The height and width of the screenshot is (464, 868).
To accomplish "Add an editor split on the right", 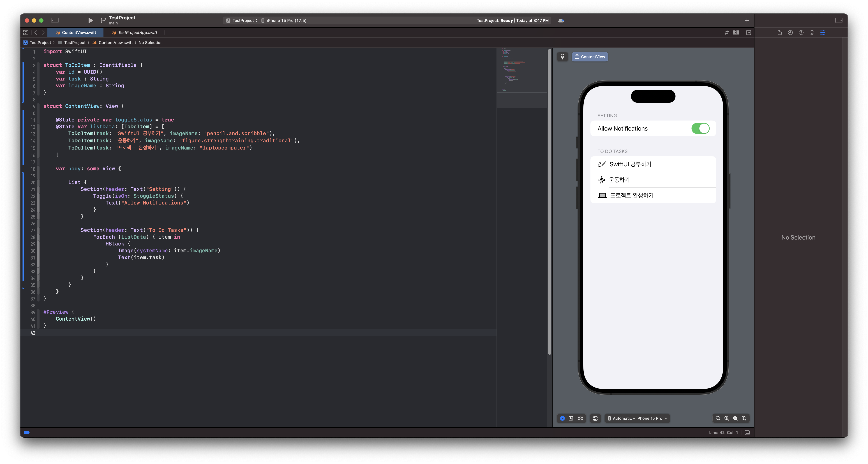I will pyautogui.click(x=748, y=33).
